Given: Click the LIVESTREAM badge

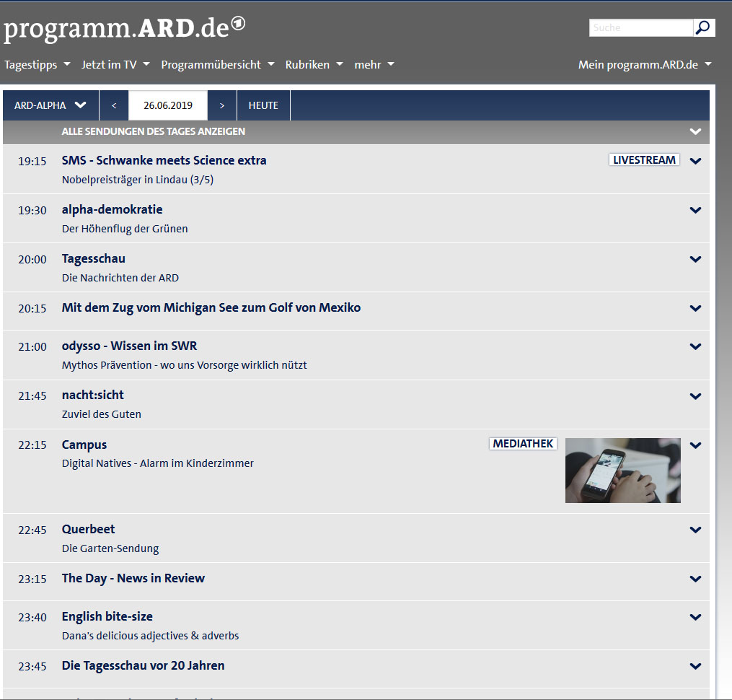Looking at the screenshot, I should coord(644,160).
